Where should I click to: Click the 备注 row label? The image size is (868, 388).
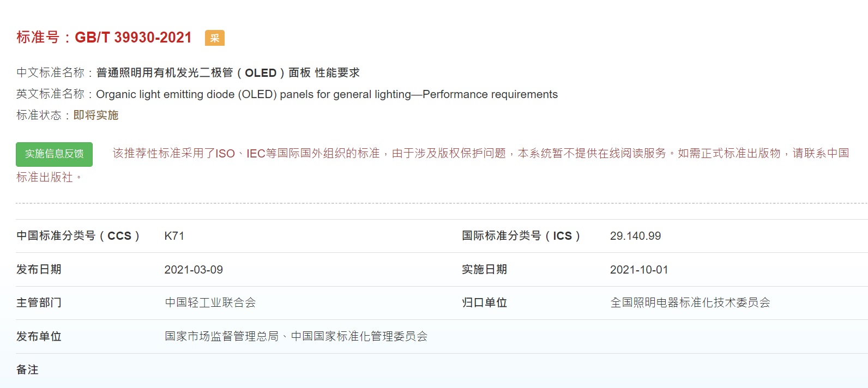tap(27, 369)
